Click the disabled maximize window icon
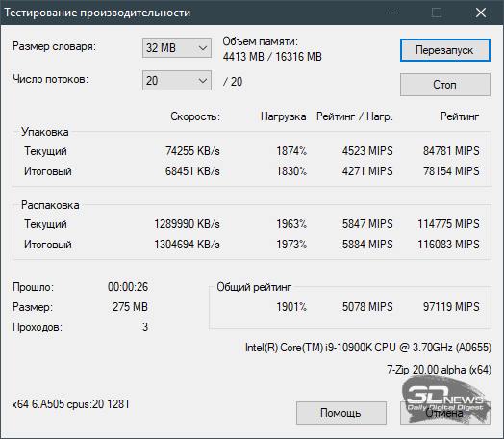 [x=437, y=13]
